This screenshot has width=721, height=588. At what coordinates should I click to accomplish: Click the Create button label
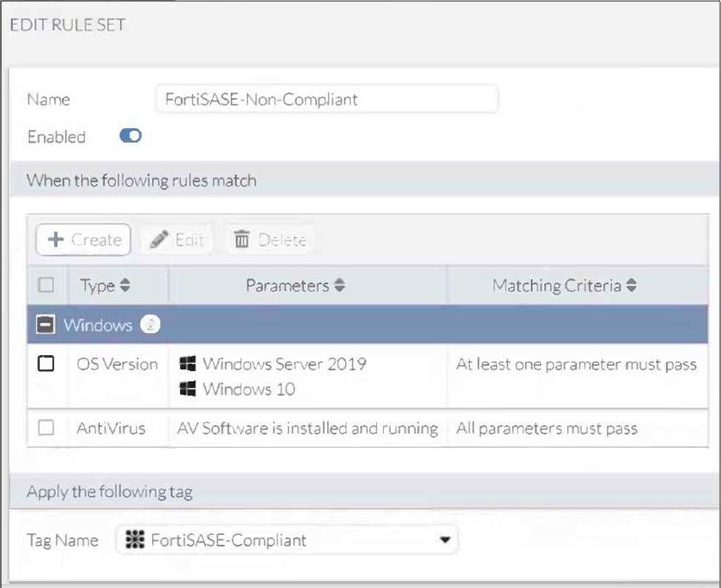[96, 240]
